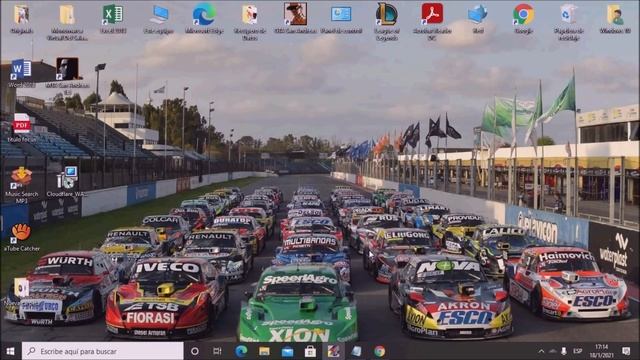Open the Mail app on the taskbar
Viewport: 640px width, 360px height.
(x=287, y=351)
